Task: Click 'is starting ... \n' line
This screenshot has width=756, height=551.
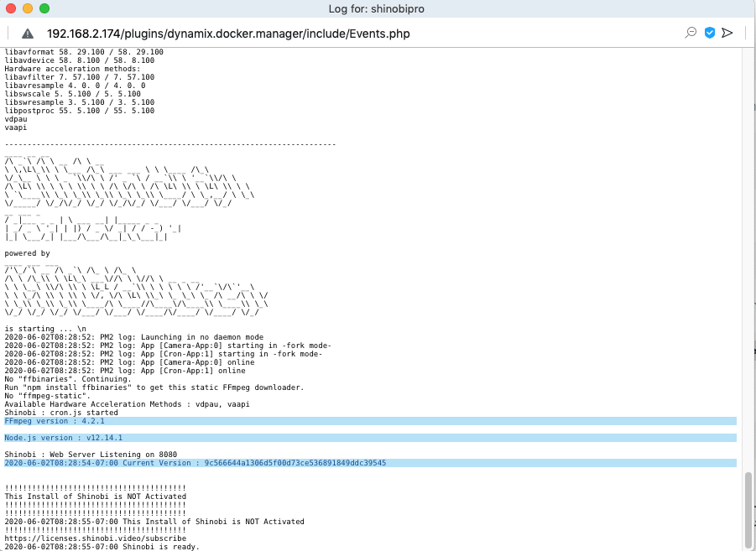Action: pos(45,329)
